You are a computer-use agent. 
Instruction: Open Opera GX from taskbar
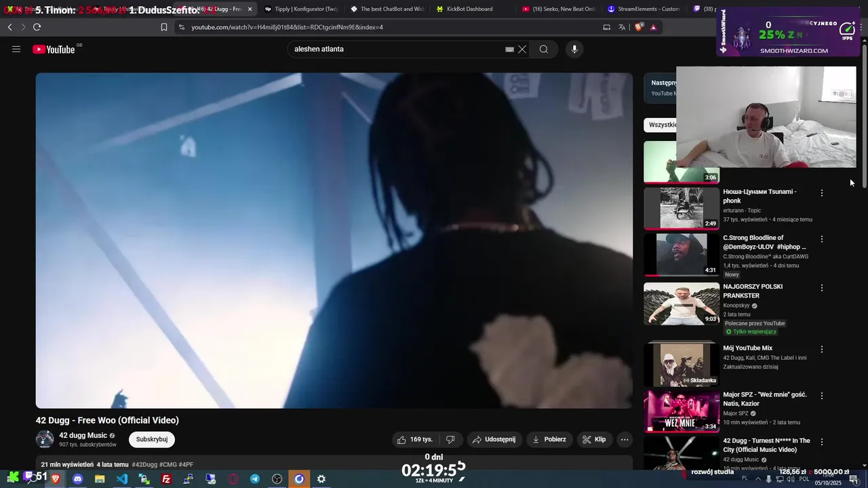point(233,479)
